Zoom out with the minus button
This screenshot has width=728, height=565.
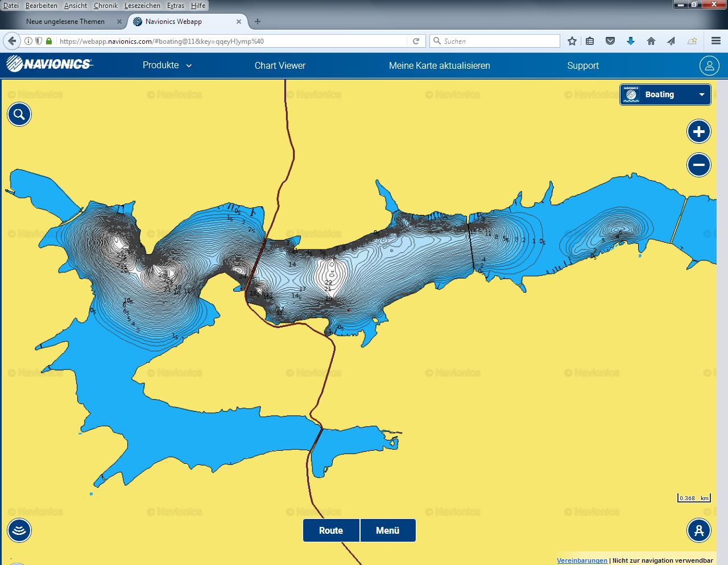[x=698, y=165]
